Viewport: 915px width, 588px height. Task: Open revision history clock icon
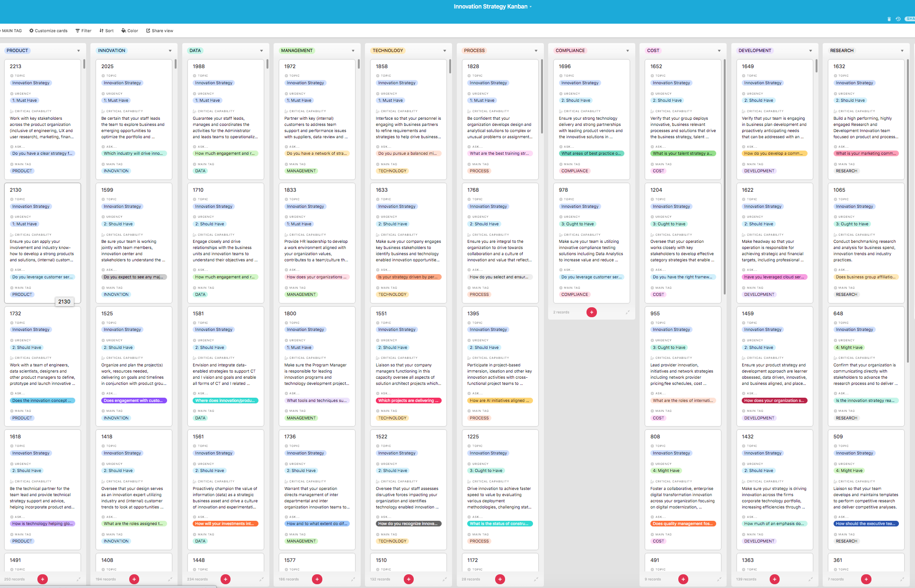898,19
